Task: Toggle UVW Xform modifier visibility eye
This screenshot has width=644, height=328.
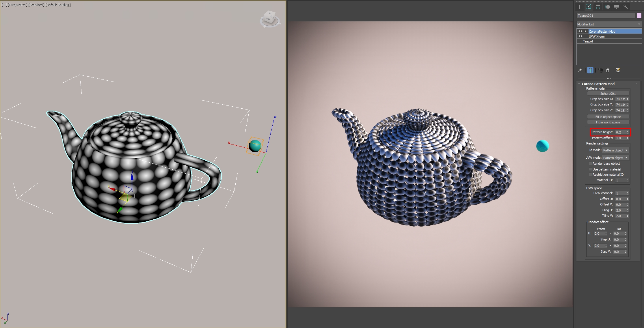Action: [580, 36]
